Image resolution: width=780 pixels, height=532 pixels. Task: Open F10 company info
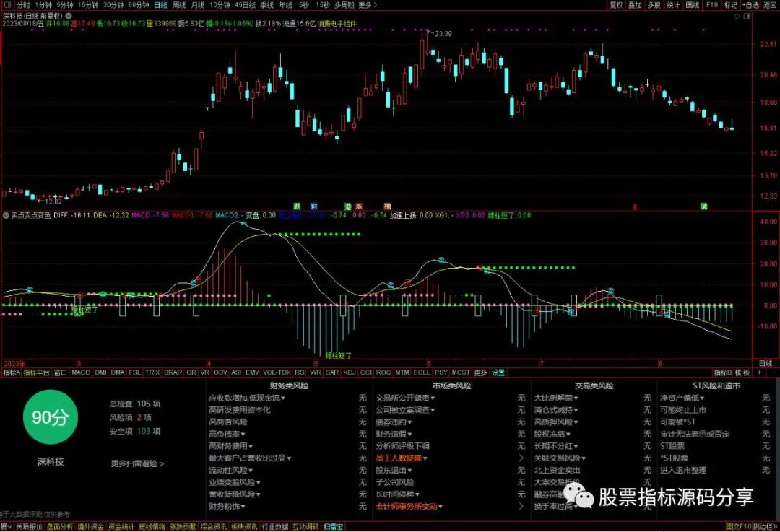point(712,4)
